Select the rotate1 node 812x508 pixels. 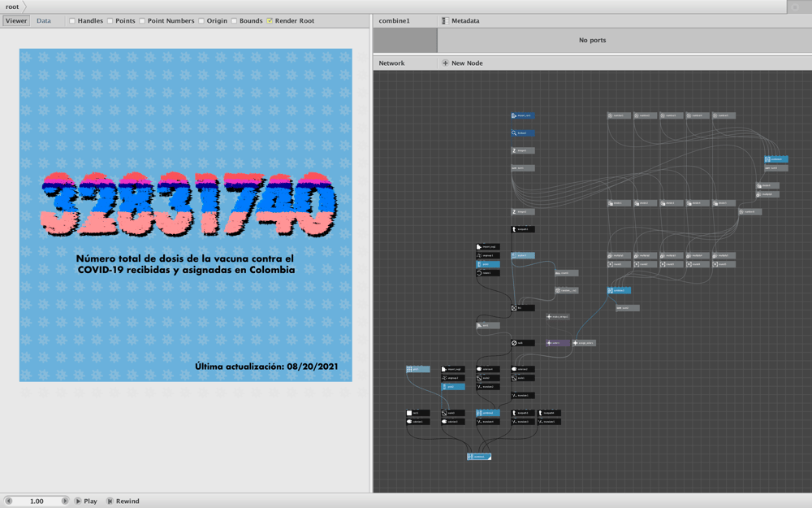click(x=488, y=272)
